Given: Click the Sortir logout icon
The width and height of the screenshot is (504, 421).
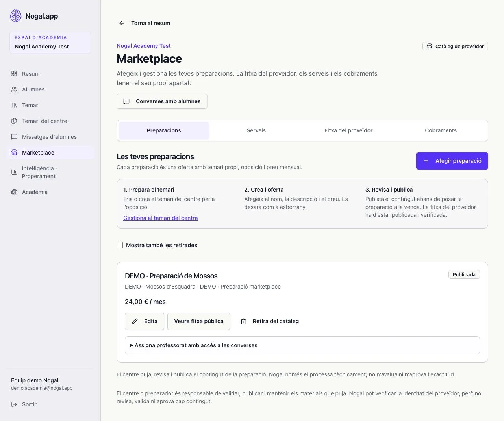Looking at the screenshot, I should point(14,404).
